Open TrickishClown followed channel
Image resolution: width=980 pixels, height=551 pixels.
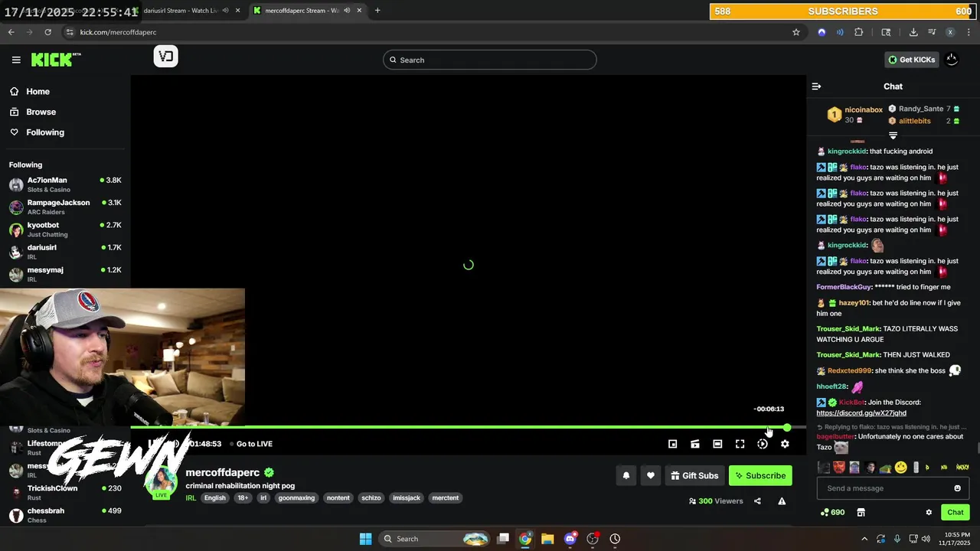click(x=65, y=492)
